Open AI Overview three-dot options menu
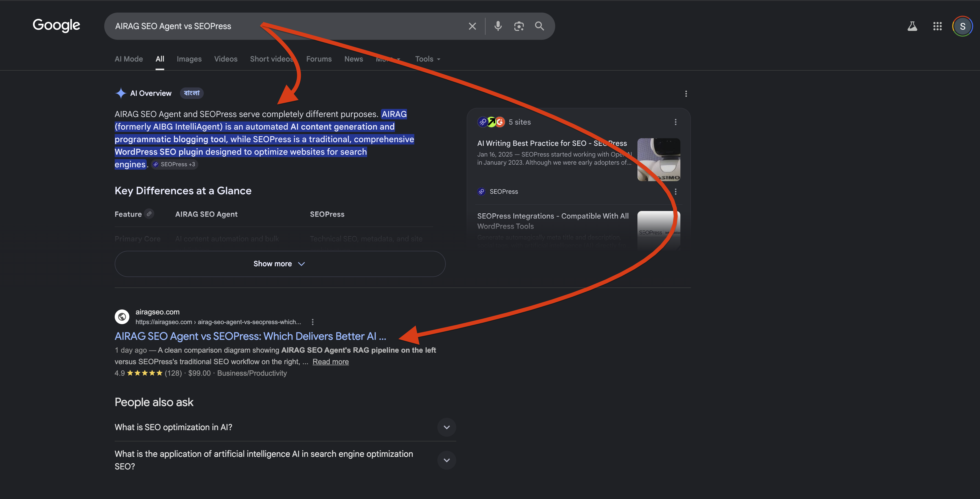This screenshot has height=499, width=980. click(x=686, y=93)
